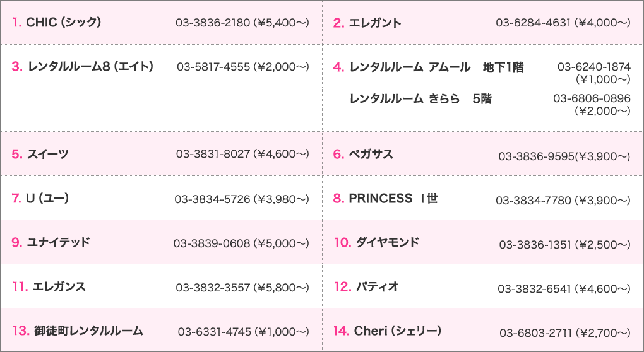The width and height of the screenshot is (644, 352).
Task: Select レンタルルーム きらら 5階 entry
Action: [x=420, y=99]
